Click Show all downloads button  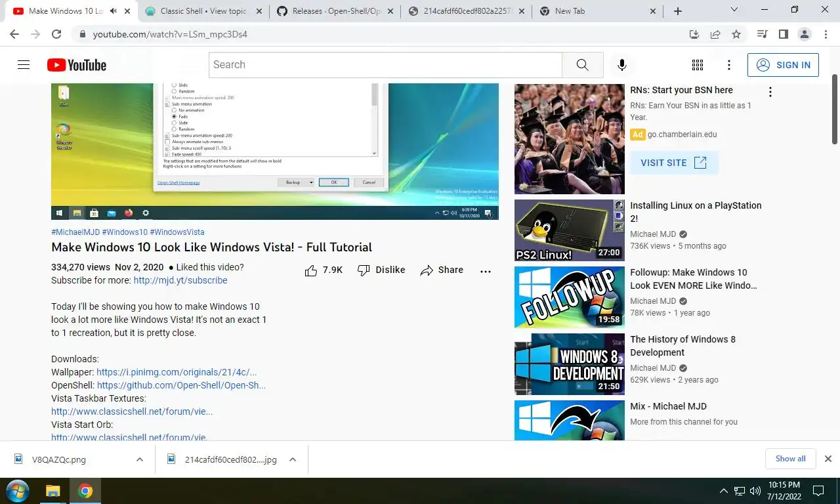tap(790, 459)
